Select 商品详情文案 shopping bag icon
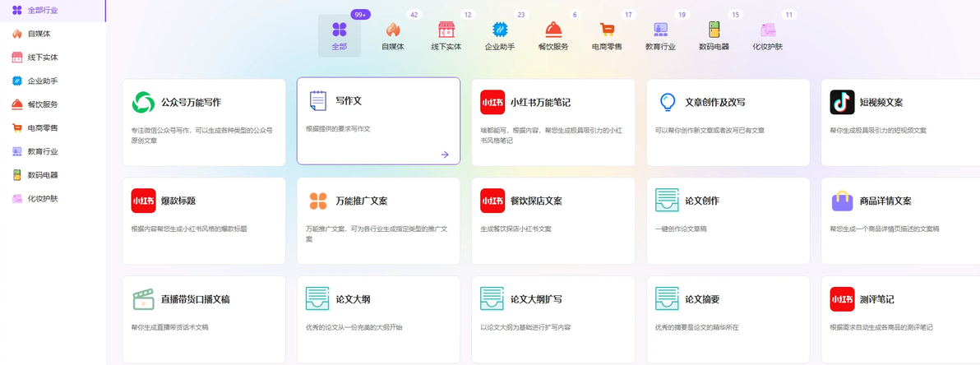Screen dimensions: 980x365 [x=842, y=201]
